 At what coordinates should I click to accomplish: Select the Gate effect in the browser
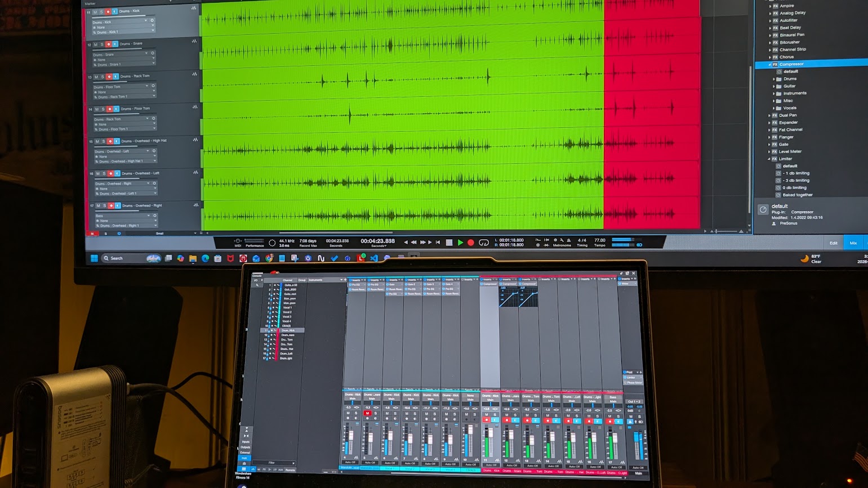[x=784, y=144]
